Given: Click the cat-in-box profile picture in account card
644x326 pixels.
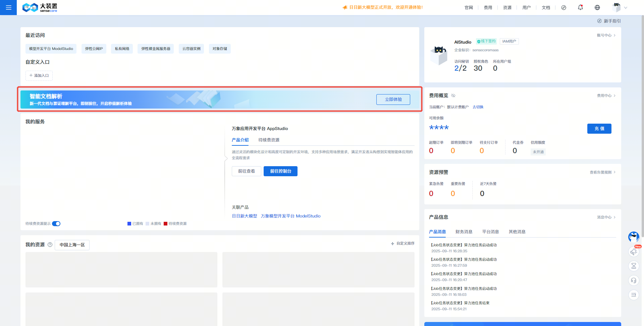Looking at the screenshot, I should [x=439, y=55].
